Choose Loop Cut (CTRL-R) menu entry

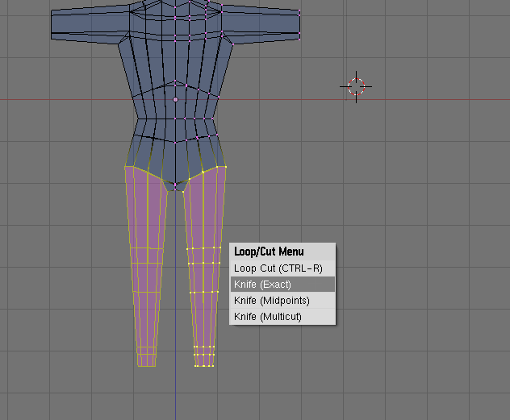(x=282, y=268)
